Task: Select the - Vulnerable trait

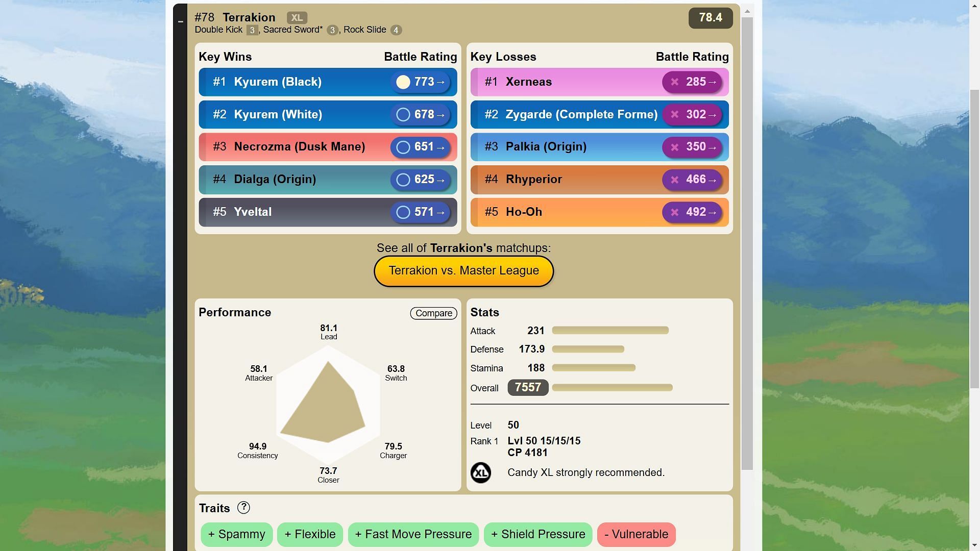Action: 636,534
